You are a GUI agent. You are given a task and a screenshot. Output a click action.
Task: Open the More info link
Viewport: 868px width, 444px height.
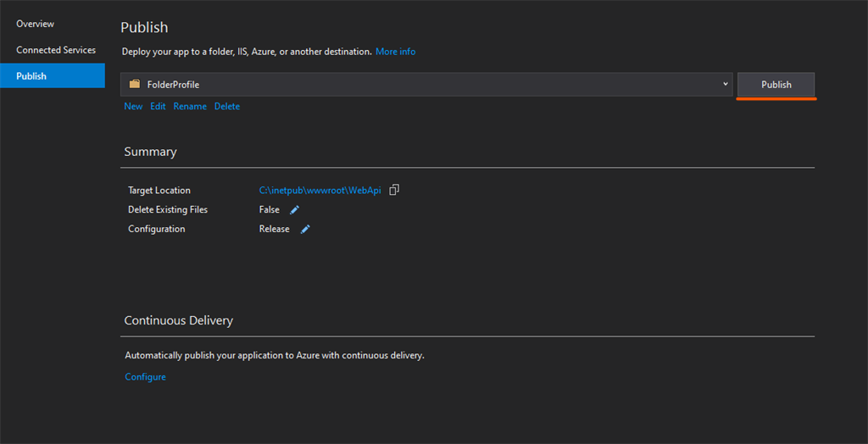point(396,52)
